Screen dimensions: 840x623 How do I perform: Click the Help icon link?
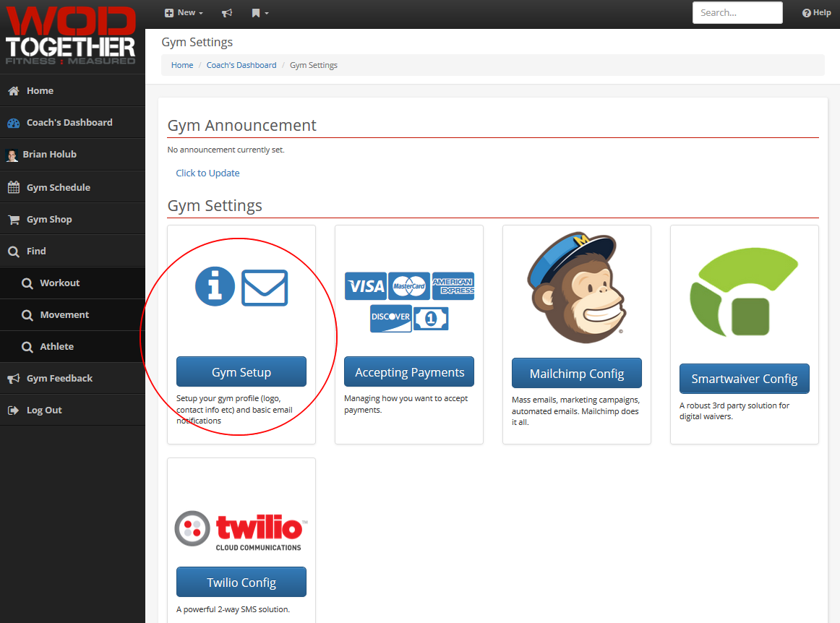816,13
